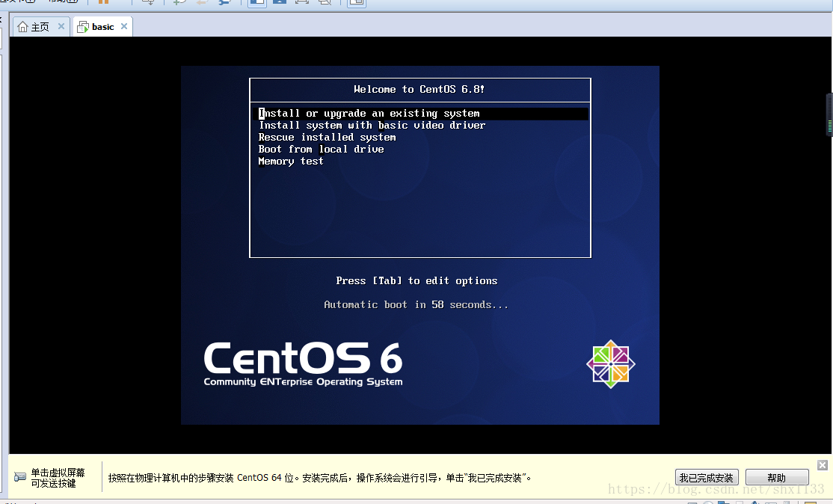
Task: Select 'Install system with basic video driver'
Action: tap(372, 126)
